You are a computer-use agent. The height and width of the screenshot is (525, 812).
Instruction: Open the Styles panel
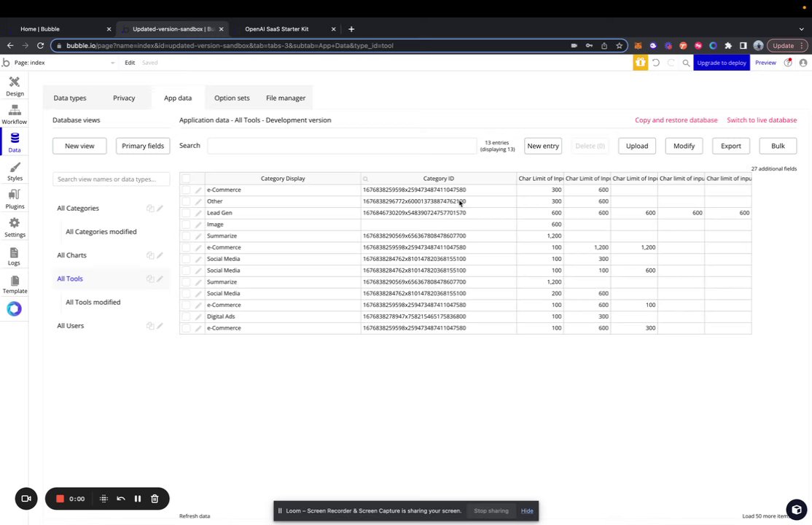click(x=15, y=171)
